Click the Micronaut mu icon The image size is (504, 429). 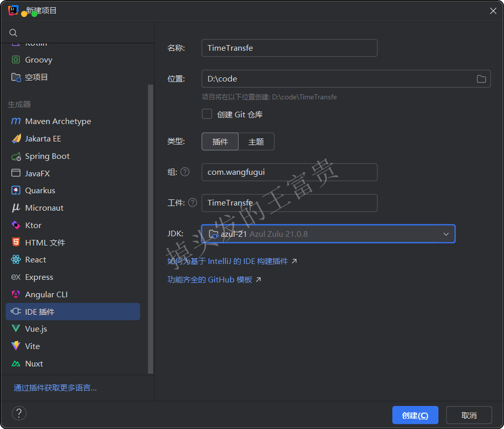click(x=16, y=208)
